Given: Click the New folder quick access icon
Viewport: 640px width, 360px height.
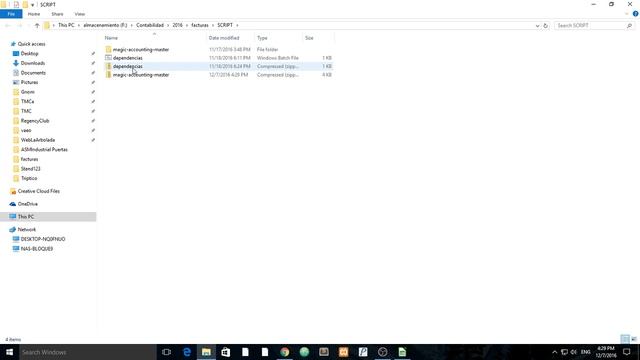Looking at the screenshot, I should point(25,4).
